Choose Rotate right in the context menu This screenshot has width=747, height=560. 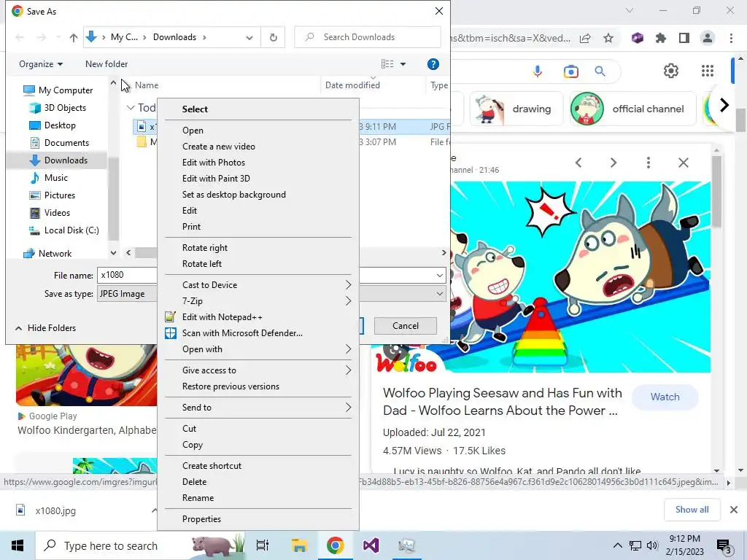(x=258, y=248)
